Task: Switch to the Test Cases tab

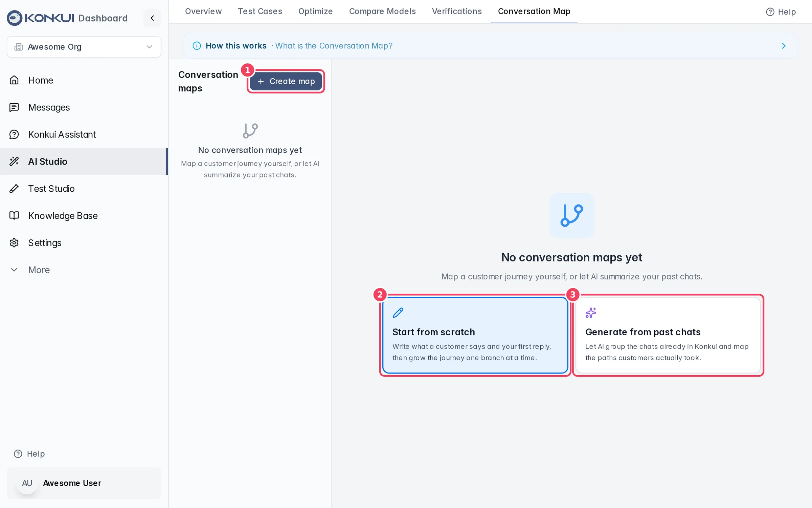Action: pos(260,11)
